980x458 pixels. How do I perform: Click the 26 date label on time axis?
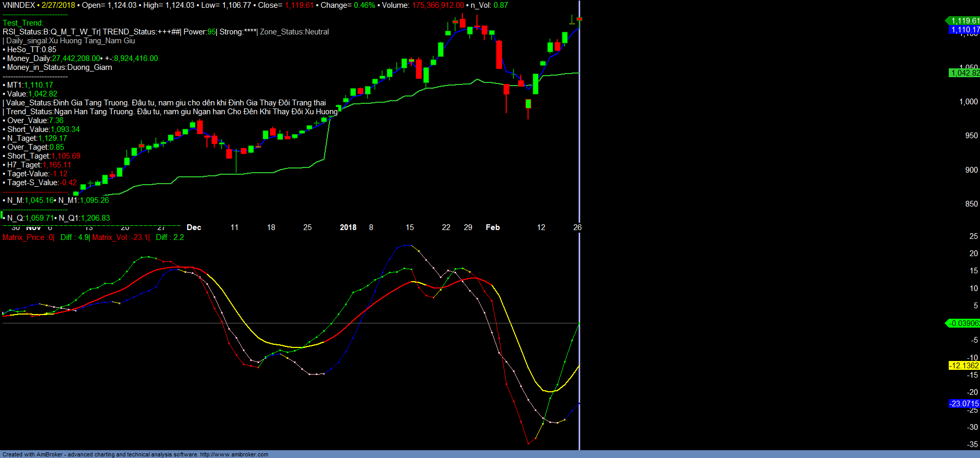click(x=577, y=227)
